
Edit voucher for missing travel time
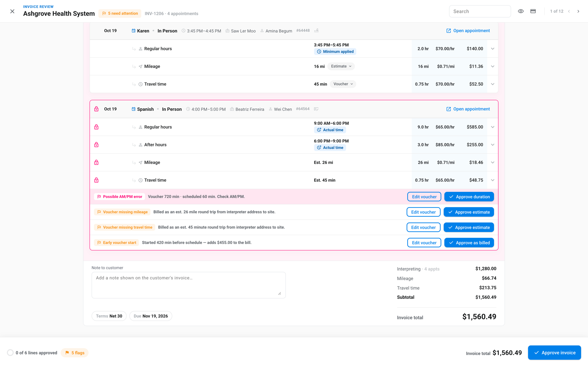[423, 227]
